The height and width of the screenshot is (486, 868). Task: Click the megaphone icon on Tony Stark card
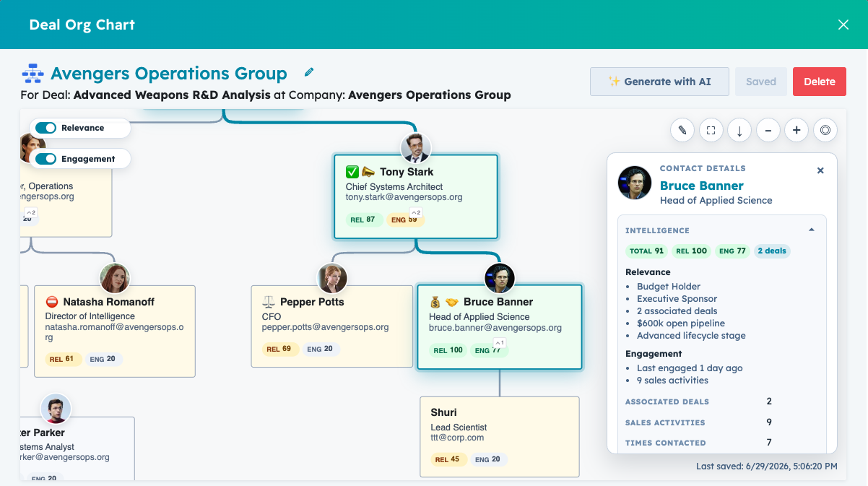tap(368, 172)
